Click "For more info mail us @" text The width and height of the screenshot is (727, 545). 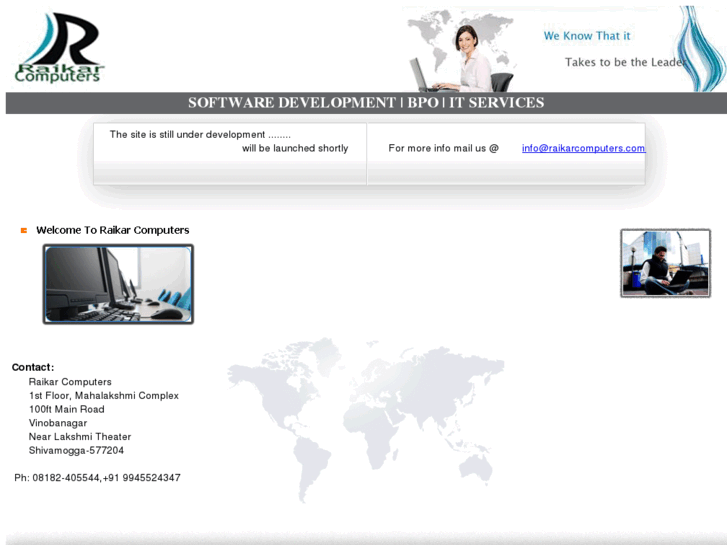[x=443, y=148]
